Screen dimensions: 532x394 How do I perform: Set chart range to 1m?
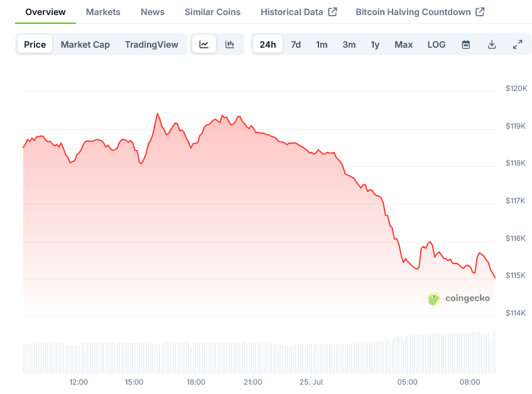[x=322, y=45]
